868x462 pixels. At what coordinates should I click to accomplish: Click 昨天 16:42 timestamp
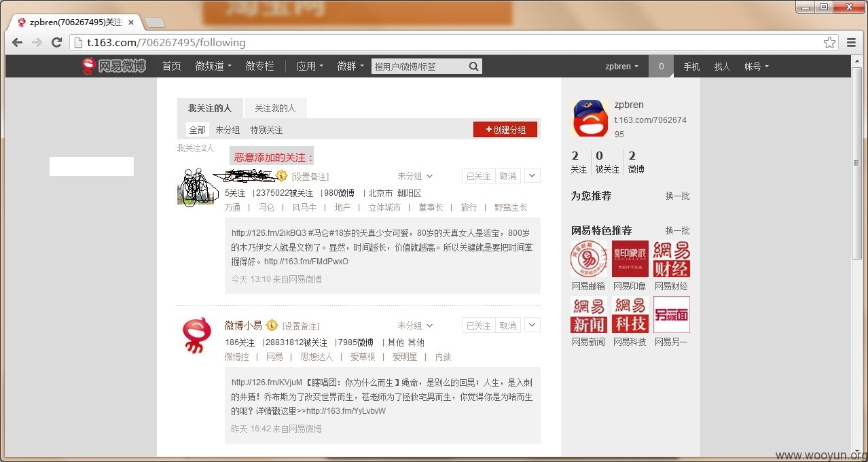pos(251,429)
